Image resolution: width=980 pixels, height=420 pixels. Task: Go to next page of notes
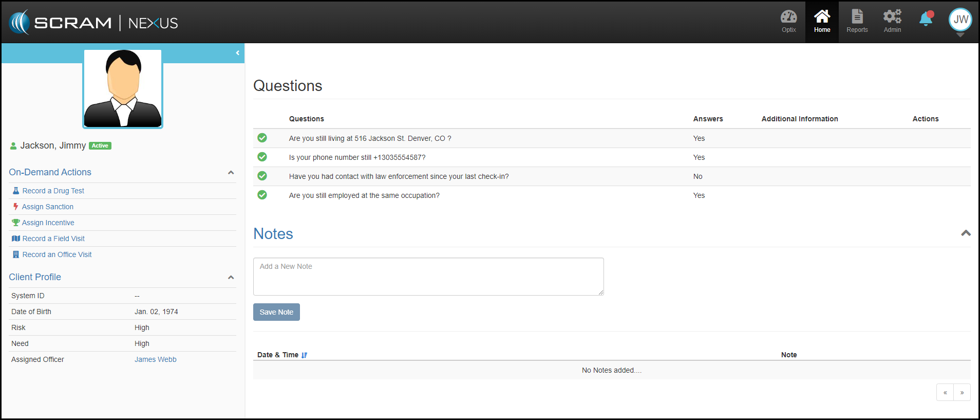point(962,392)
